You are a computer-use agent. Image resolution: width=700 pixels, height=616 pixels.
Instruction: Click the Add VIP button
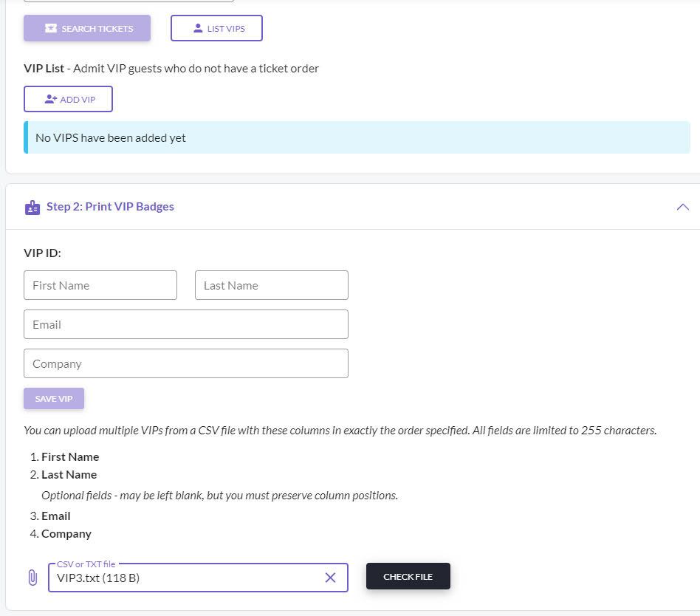[69, 99]
